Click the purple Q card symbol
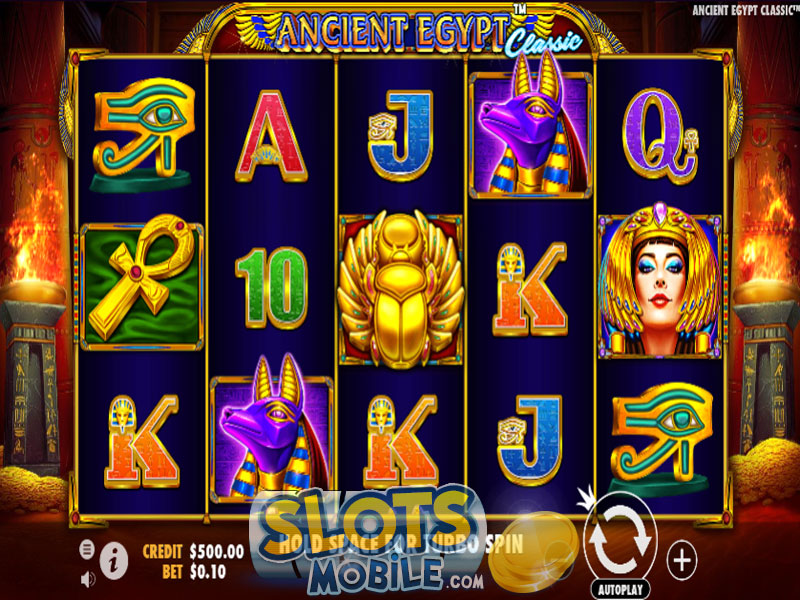 coord(660,135)
